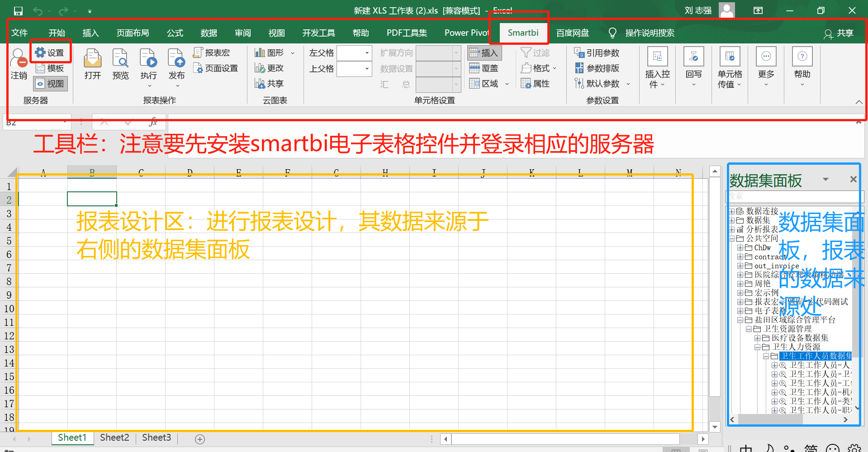The image size is (868, 452).
Task: Switch to the 开发工具 developer tab
Action: click(x=319, y=33)
